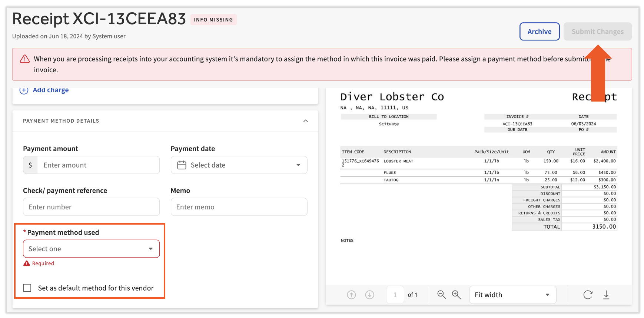Click the Archive button

[539, 32]
